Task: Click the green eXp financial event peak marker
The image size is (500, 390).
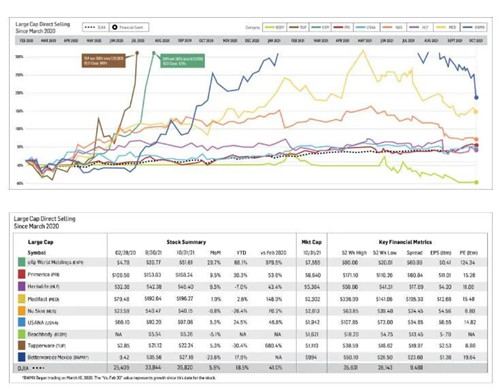Action: click(x=154, y=53)
